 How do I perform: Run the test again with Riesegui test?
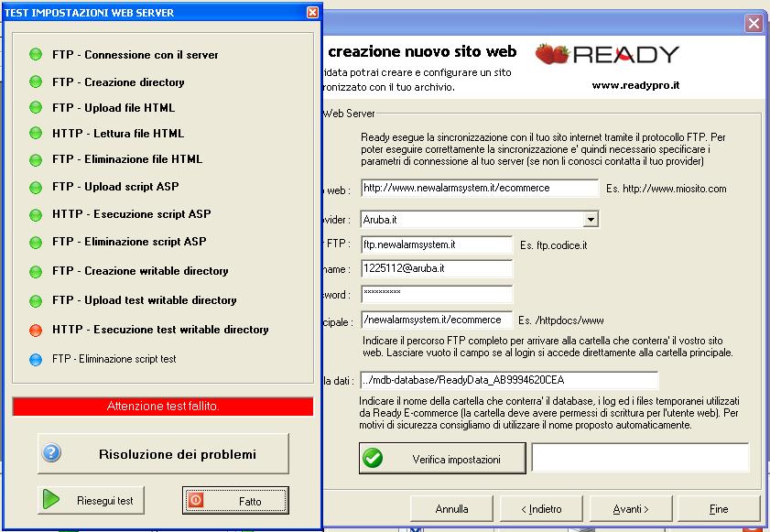91,500
